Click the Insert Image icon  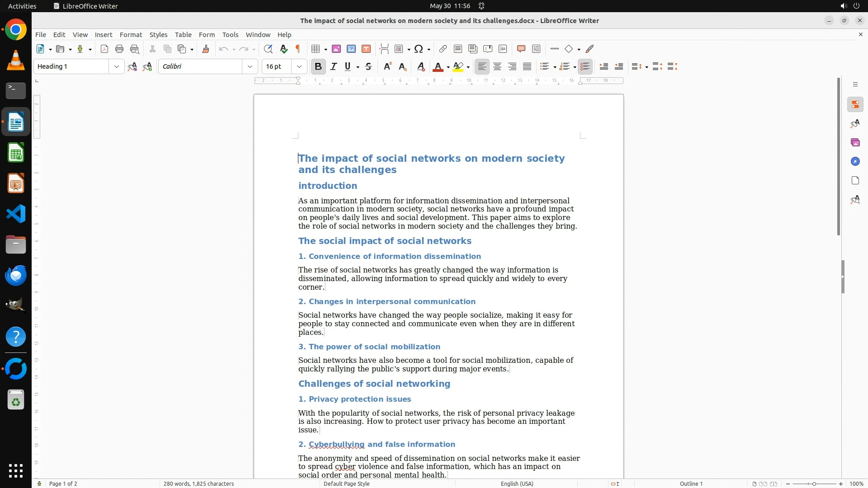point(336,49)
